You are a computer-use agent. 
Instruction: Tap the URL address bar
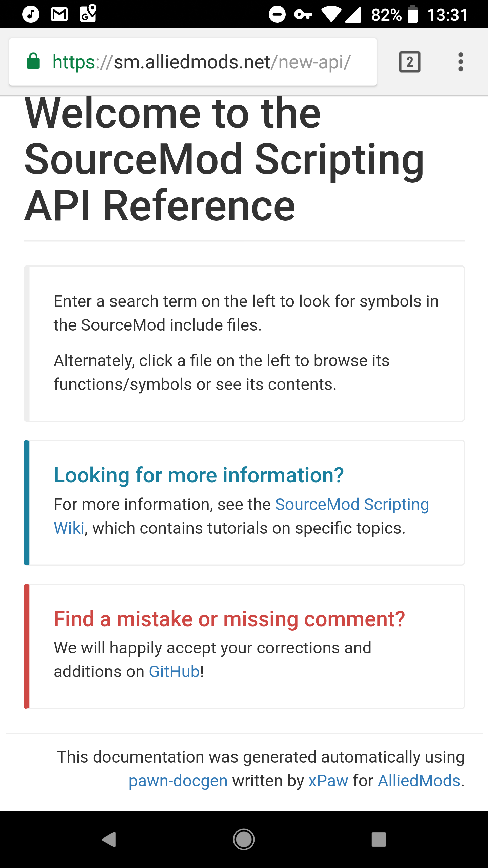coord(201,62)
